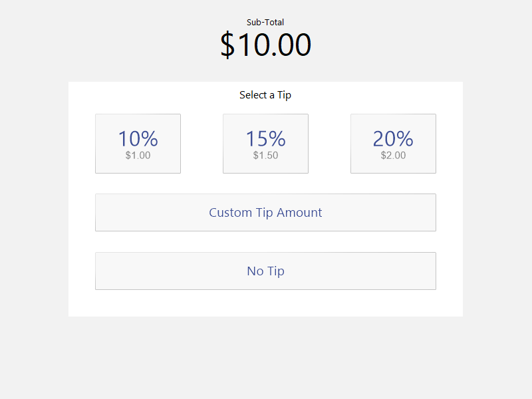Viewport: 532px width, 399px height.
Task: Click the ".00" cents of the sub-total
Action: [293, 45]
